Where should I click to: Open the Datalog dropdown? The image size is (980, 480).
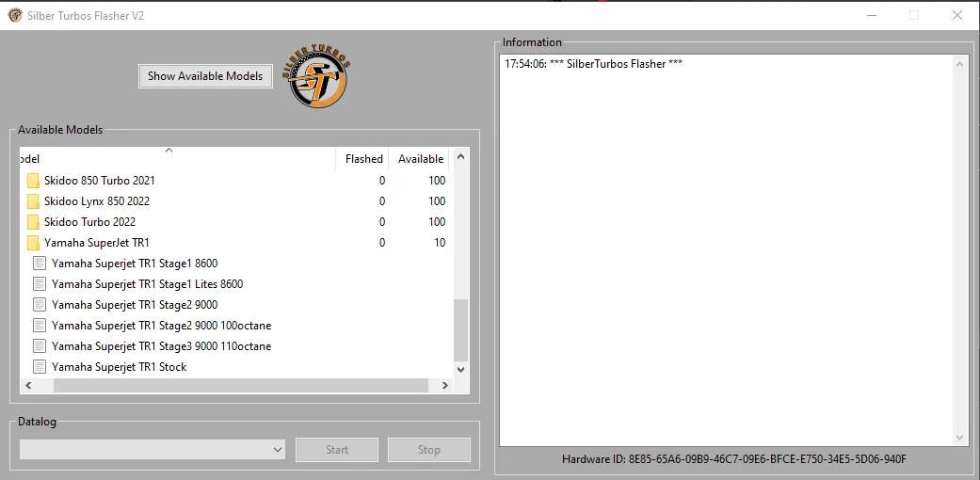click(x=277, y=450)
